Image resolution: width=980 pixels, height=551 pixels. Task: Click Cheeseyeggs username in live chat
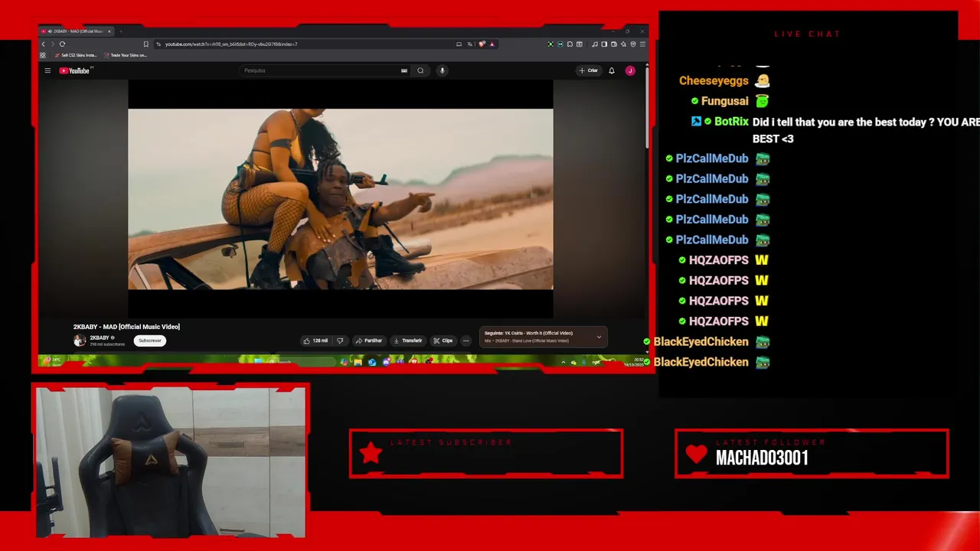714,81
